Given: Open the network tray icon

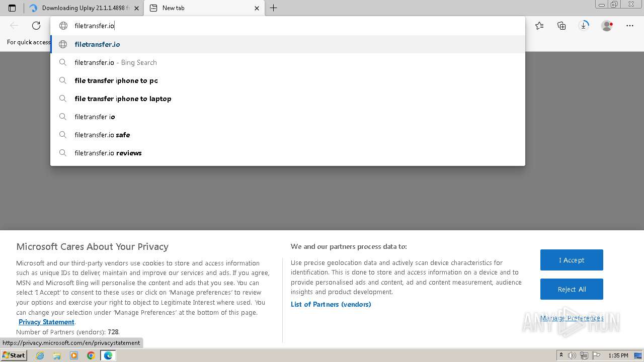Looking at the screenshot, I should (584, 355).
